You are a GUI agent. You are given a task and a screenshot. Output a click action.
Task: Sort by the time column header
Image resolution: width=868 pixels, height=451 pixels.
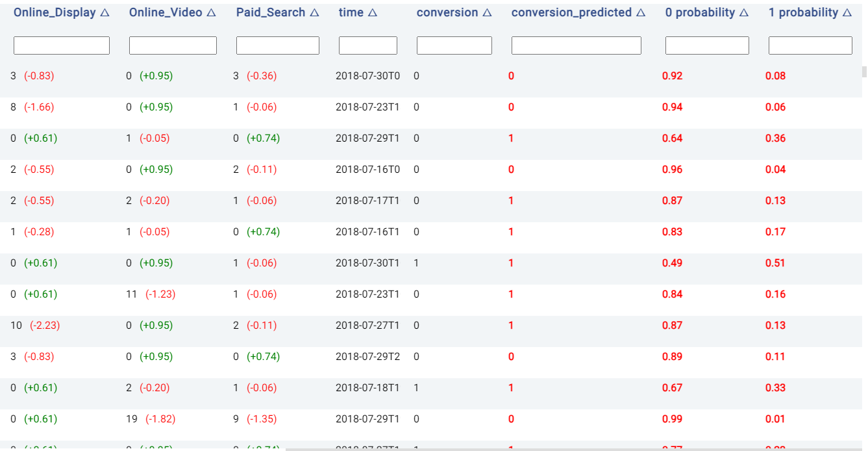coord(358,13)
